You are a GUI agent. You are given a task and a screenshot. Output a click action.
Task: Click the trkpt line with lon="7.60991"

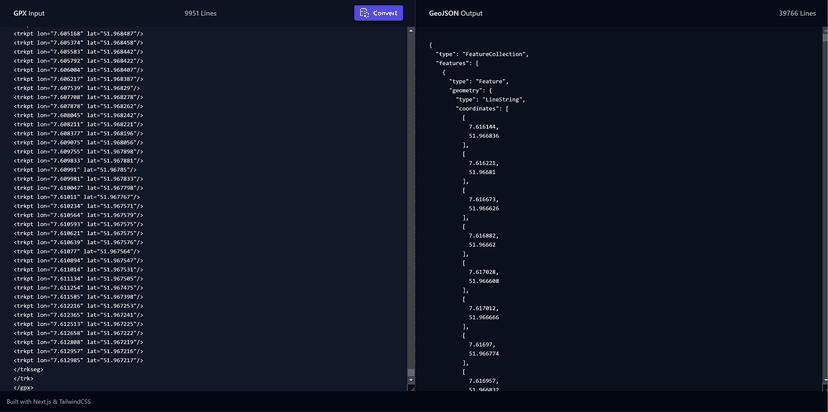pos(75,170)
